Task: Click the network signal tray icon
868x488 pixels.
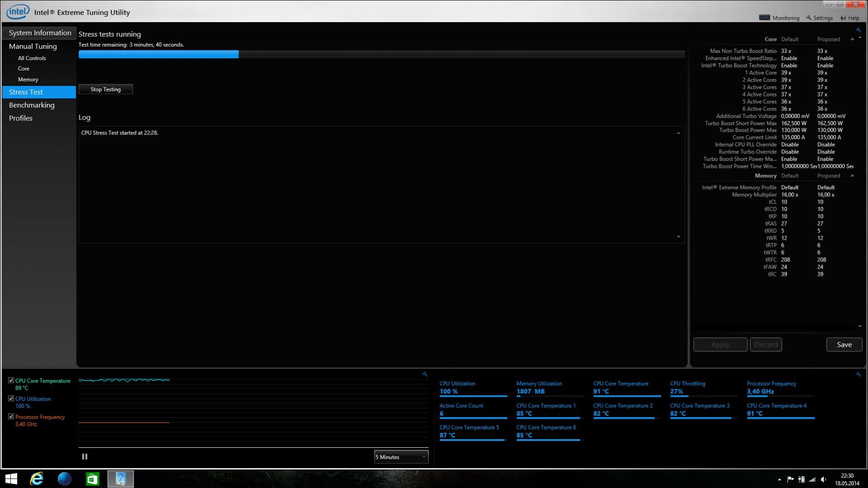Action: (812, 479)
